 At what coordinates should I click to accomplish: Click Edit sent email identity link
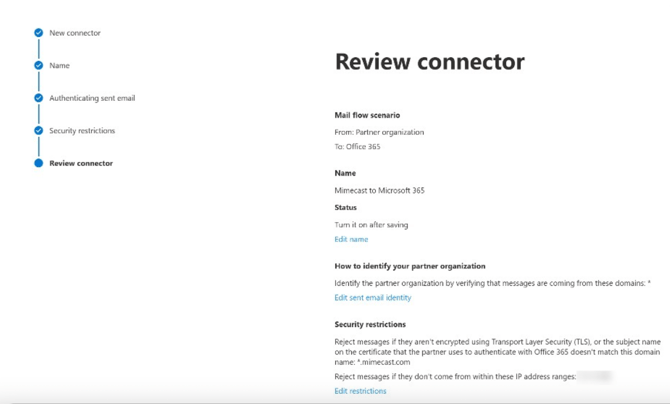[373, 298]
